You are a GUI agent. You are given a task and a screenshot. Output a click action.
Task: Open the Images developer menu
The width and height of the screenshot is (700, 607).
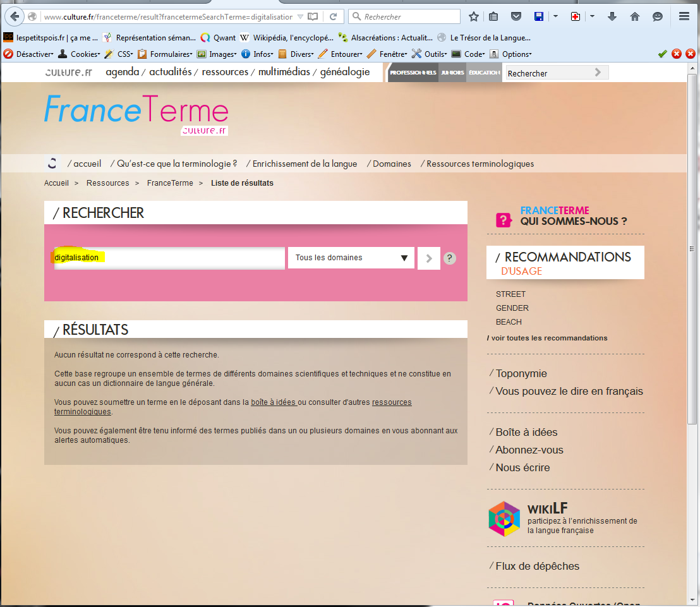(217, 54)
